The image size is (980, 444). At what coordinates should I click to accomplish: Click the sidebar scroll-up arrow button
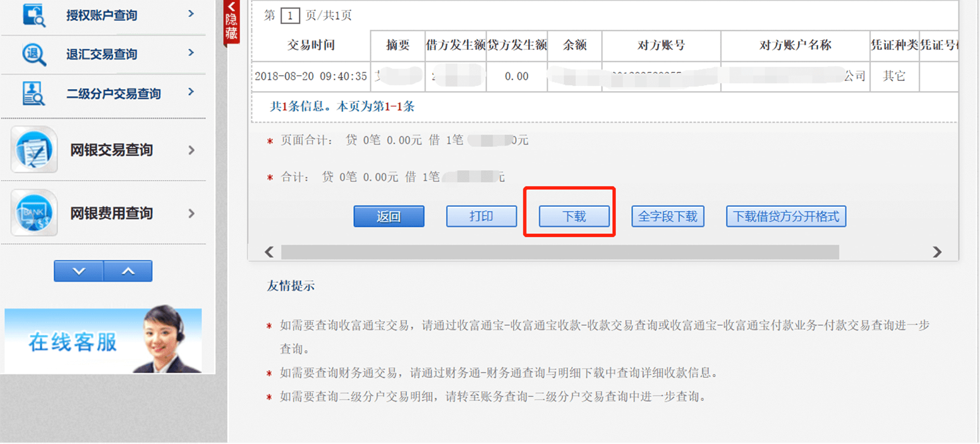coord(128,271)
